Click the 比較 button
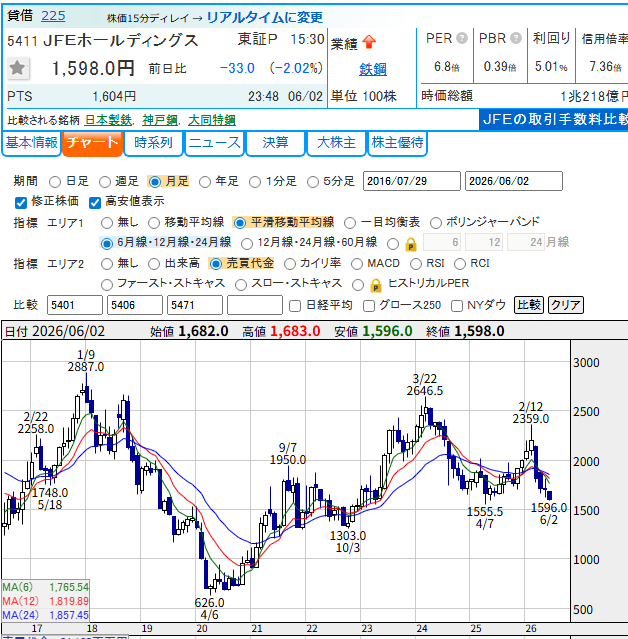This screenshot has width=628, height=639. coord(529,305)
